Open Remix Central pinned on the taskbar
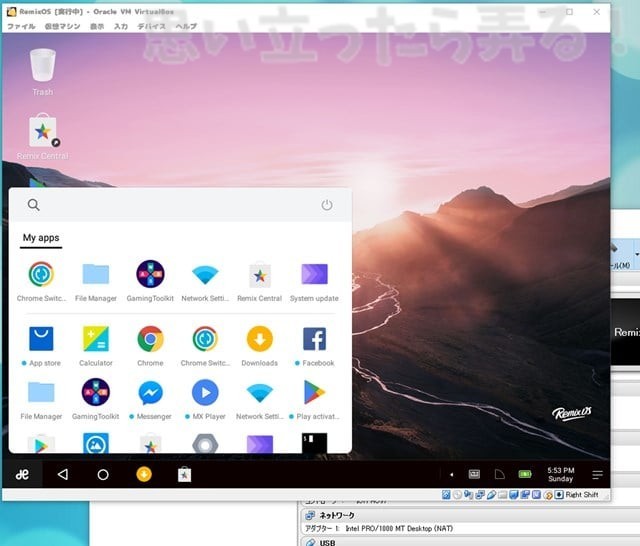Viewport: 640px width, 546px height. (184, 475)
